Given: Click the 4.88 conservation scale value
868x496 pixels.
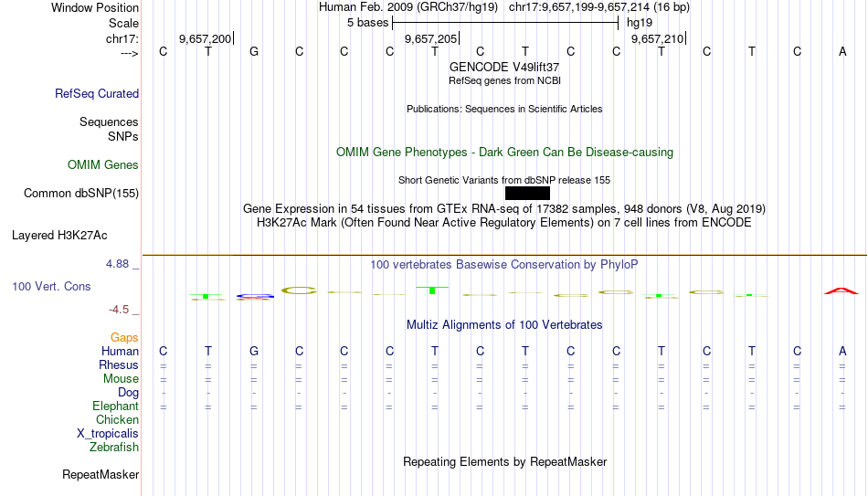Looking at the screenshot, I should click(117, 264).
